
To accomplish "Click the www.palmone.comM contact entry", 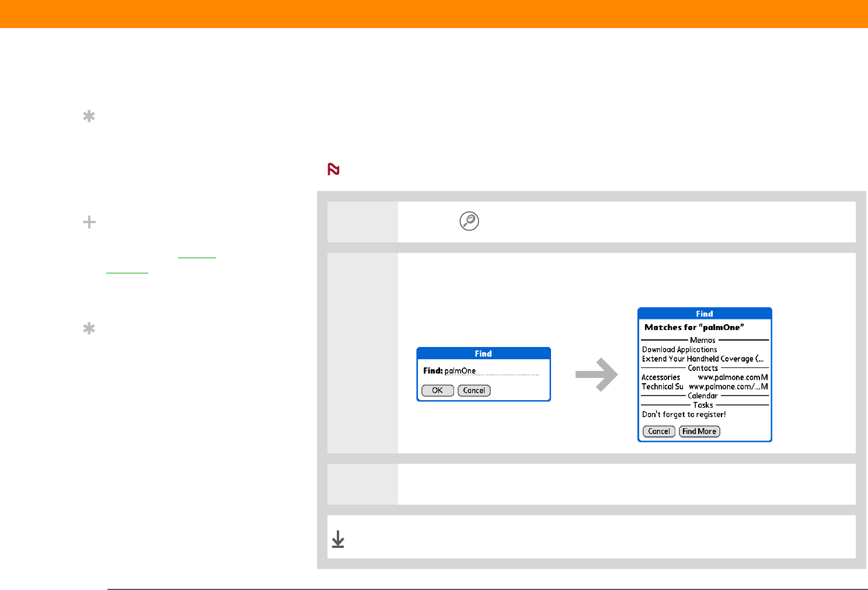I will click(x=733, y=377).
